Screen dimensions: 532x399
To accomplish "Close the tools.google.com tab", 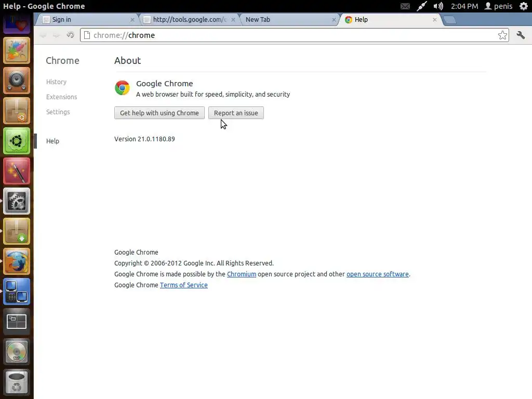I will pyautogui.click(x=233, y=20).
